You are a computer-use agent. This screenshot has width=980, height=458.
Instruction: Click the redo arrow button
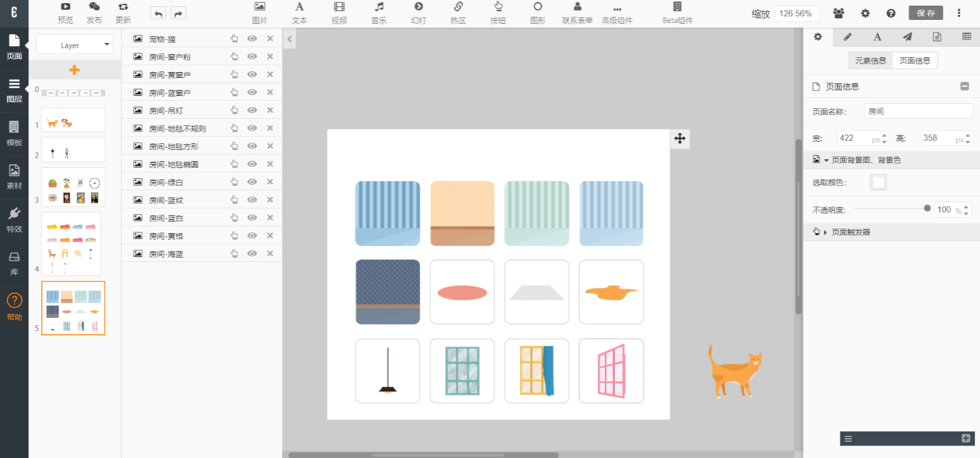point(178,14)
